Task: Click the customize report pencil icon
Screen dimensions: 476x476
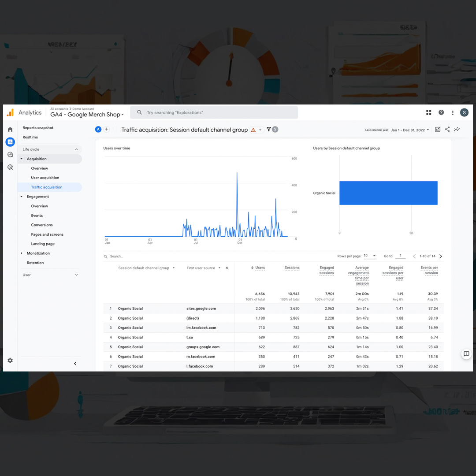Action: click(438, 129)
